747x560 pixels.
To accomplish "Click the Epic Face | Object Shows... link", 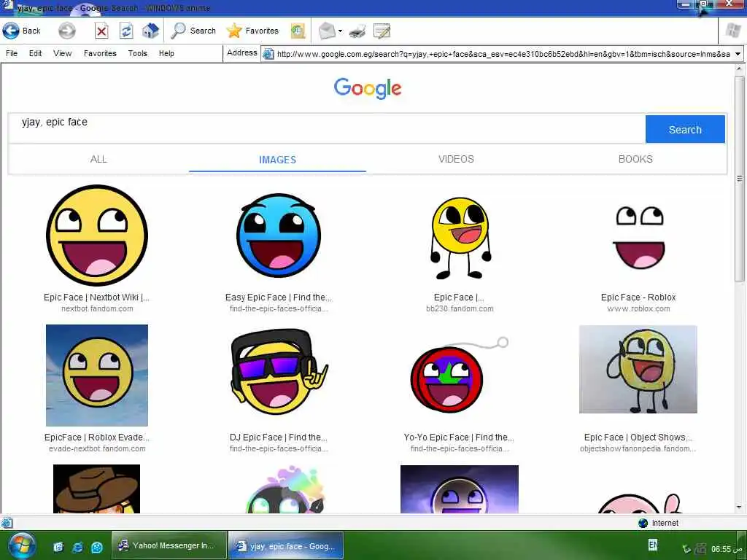I will pyautogui.click(x=638, y=437).
